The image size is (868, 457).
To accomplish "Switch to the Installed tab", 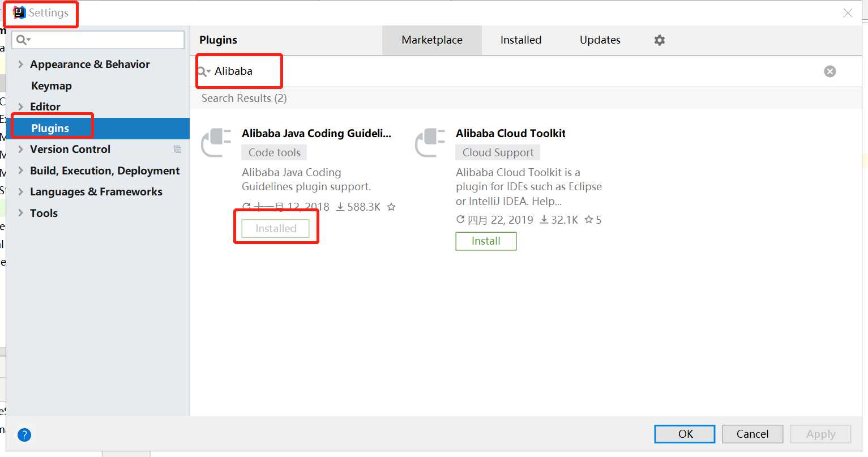I will coord(521,40).
